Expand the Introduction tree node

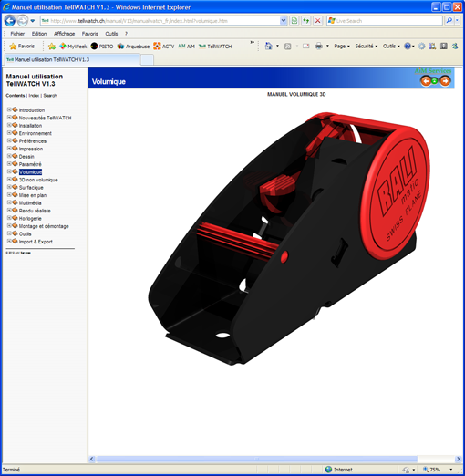pos(9,109)
